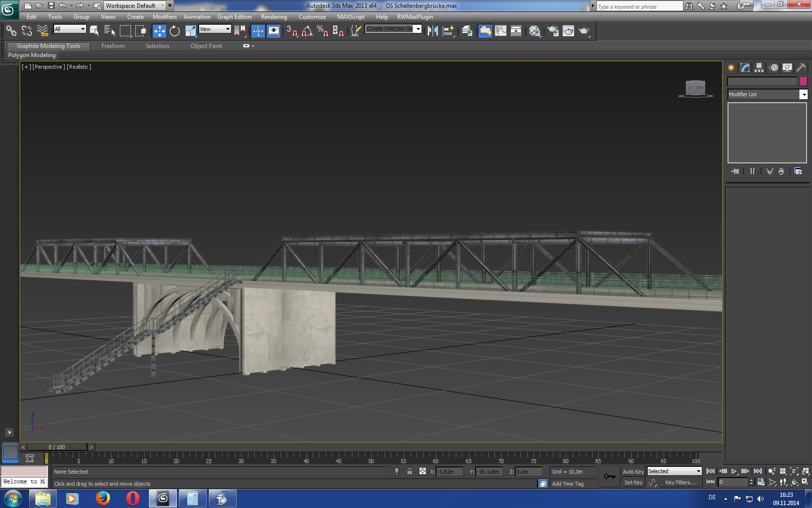Open the Curve Editor from toolbar

coord(501,31)
